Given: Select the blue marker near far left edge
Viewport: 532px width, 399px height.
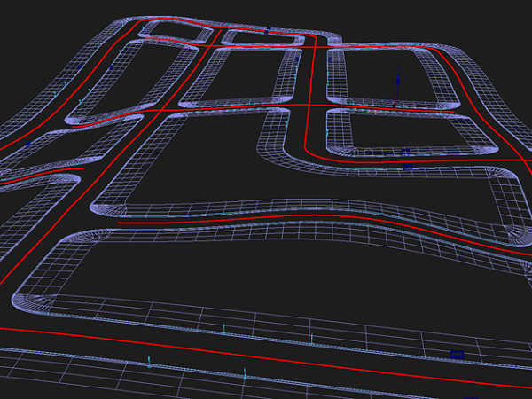Looking at the screenshot, I should [x=28, y=143].
